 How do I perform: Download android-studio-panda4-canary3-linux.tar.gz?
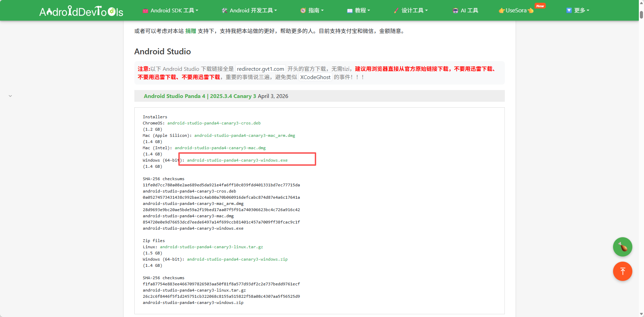(x=212, y=247)
